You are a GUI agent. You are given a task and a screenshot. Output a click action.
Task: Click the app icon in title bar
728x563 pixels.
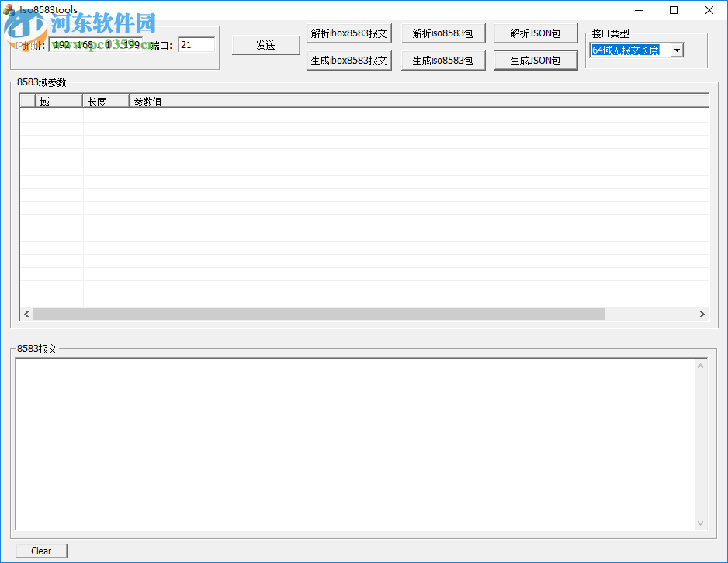[10, 10]
